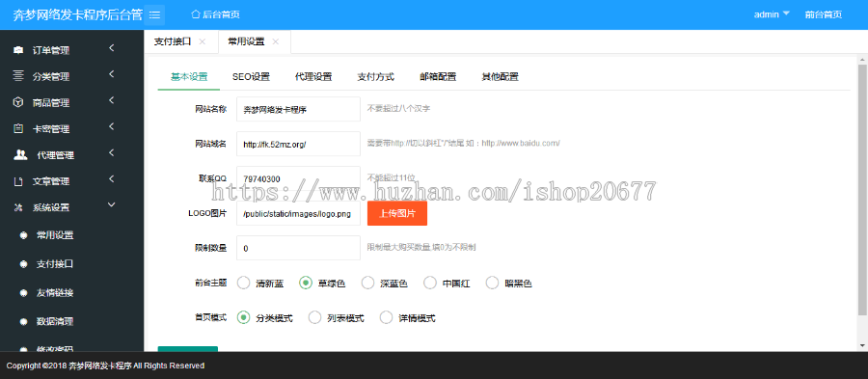Switch to the 其他配置 tab
The height and width of the screenshot is (379, 868).
click(x=500, y=77)
